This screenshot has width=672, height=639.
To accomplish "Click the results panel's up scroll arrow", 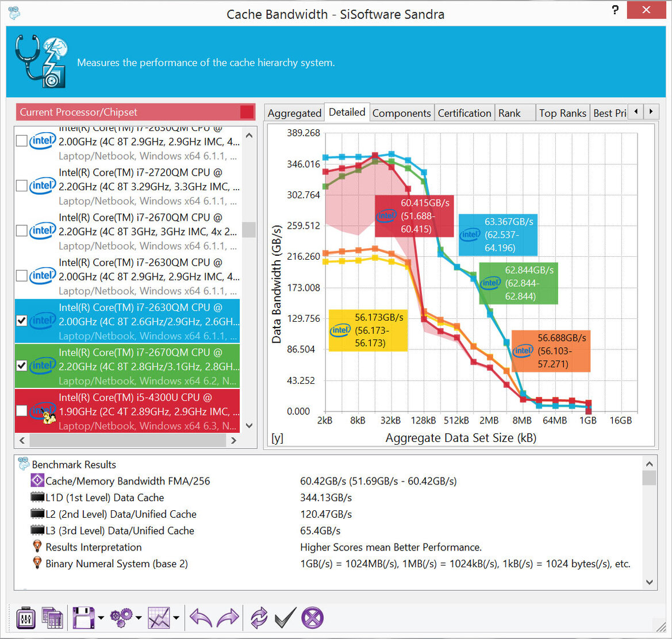I will 649,464.
